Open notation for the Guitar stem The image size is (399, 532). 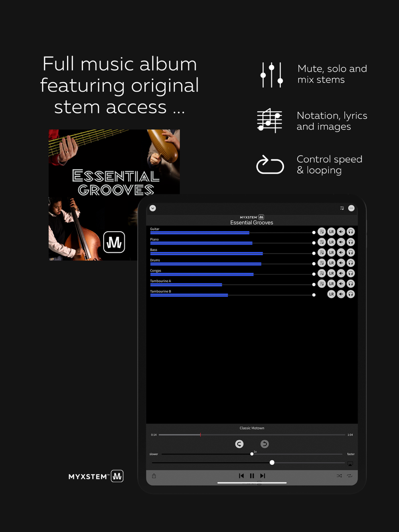click(322, 232)
